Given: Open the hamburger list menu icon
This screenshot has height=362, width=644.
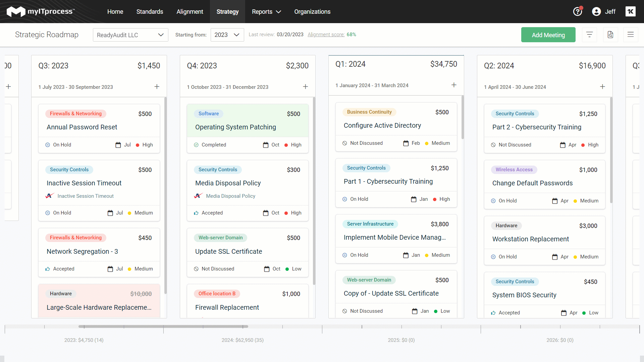Looking at the screenshot, I should (631, 35).
